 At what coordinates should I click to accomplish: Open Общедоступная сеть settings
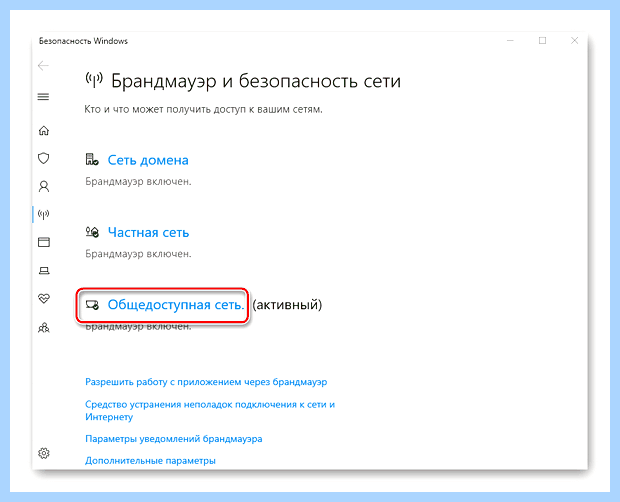click(x=176, y=305)
